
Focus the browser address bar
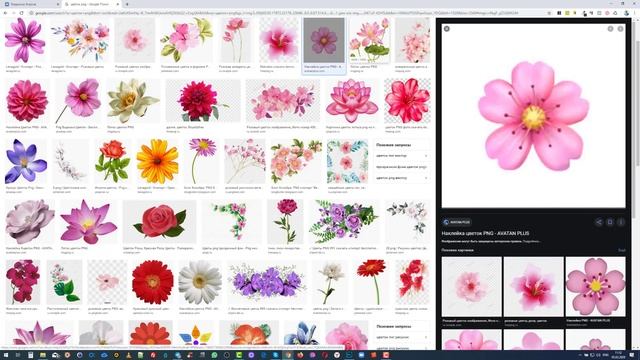[286, 13]
